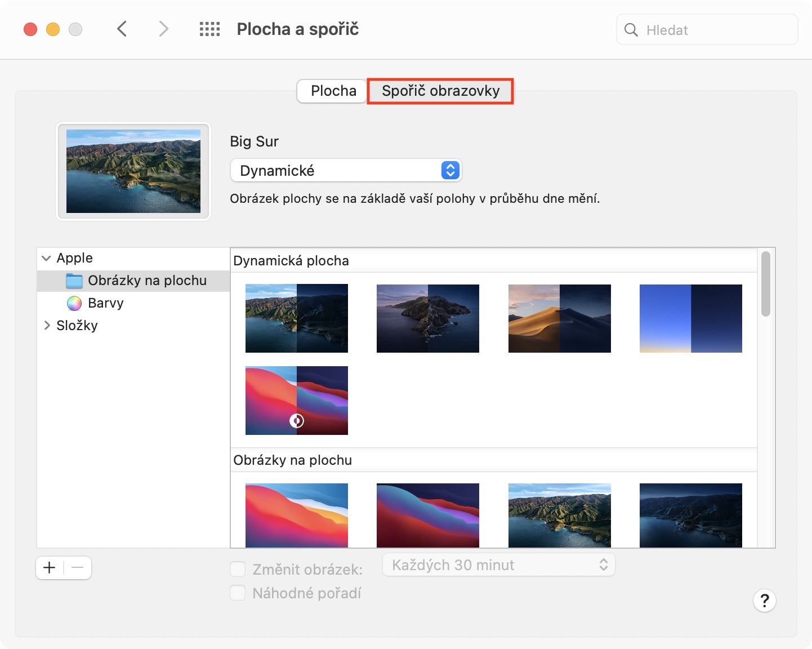This screenshot has height=649, width=812.
Task: Click the wallpaper list vertical scrollbar
Action: click(x=765, y=285)
